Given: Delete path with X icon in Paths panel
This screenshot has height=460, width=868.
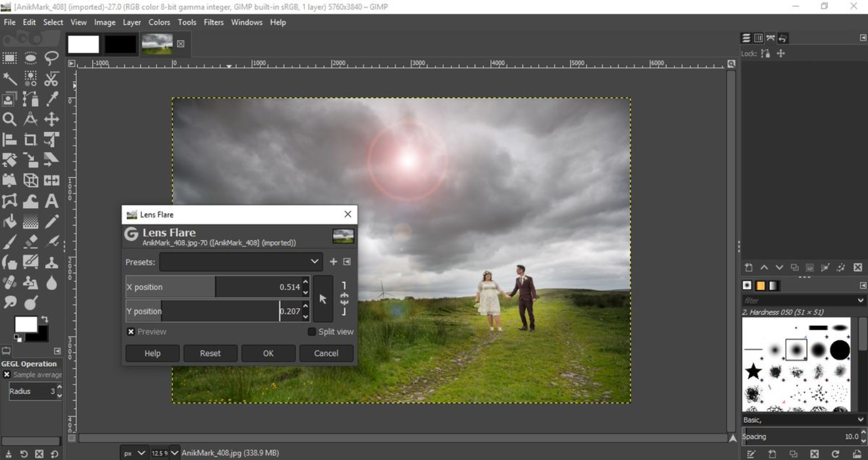Looking at the screenshot, I should 857,268.
